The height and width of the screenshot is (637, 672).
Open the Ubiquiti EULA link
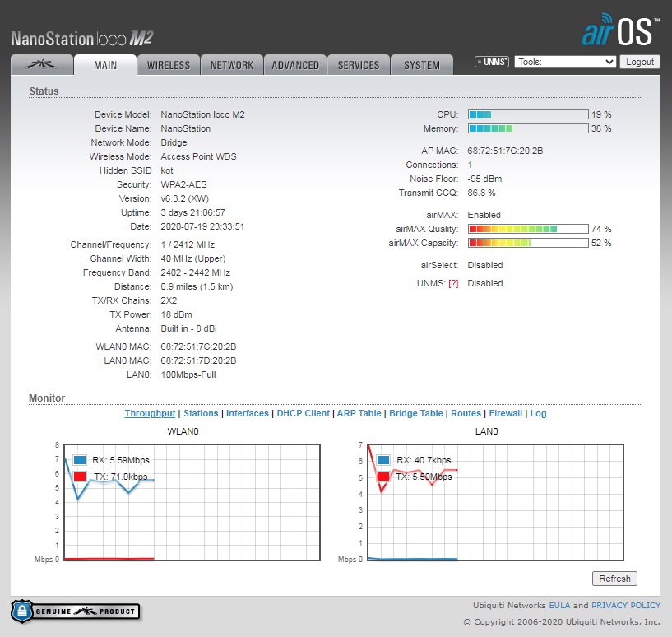pyautogui.click(x=559, y=605)
